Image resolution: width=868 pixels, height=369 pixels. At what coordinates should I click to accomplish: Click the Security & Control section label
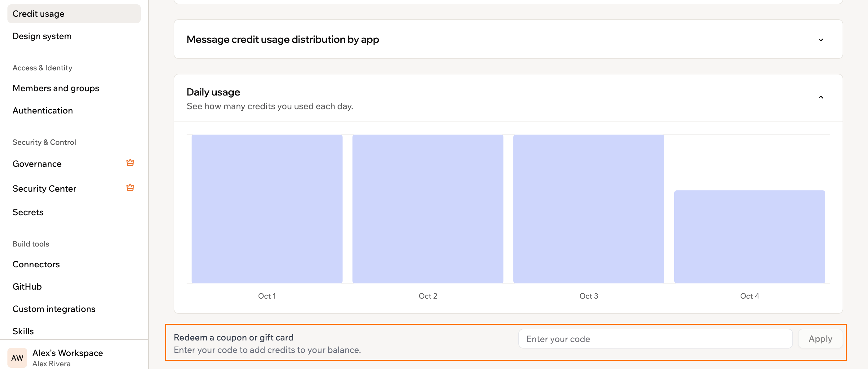(x=44, y=142)
